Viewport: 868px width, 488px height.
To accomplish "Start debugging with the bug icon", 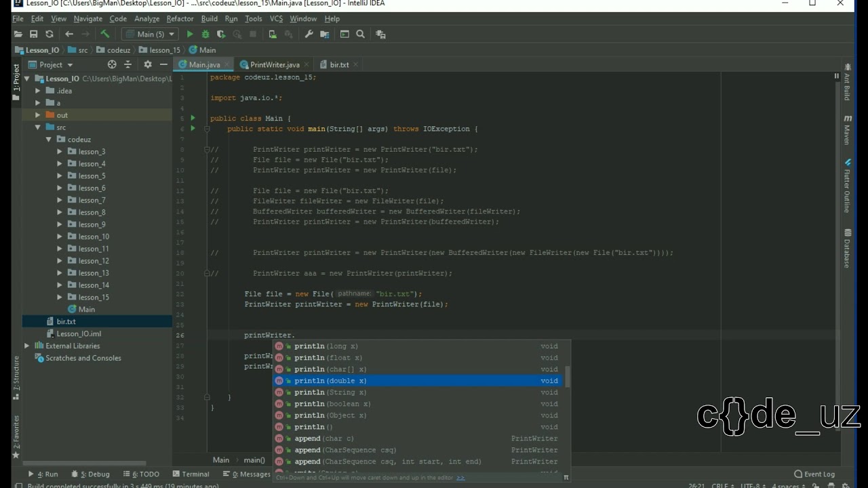I will click(205, 34).
